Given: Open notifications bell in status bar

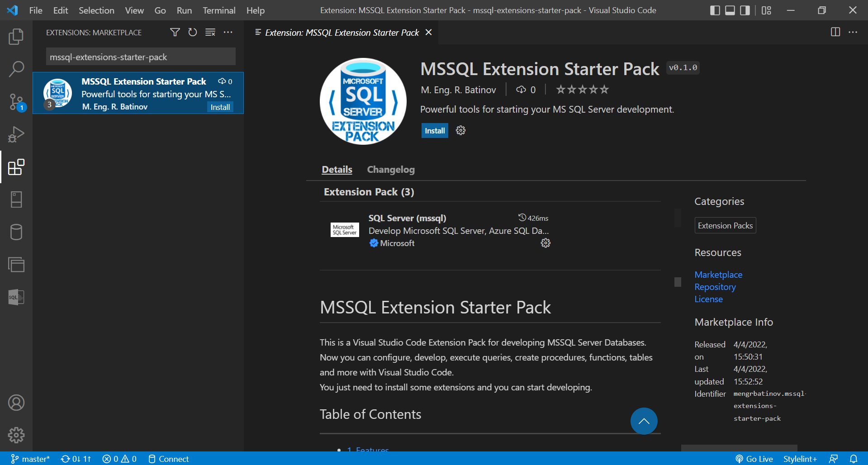Looking at the screenshot, I should click(x=854, y=459).
